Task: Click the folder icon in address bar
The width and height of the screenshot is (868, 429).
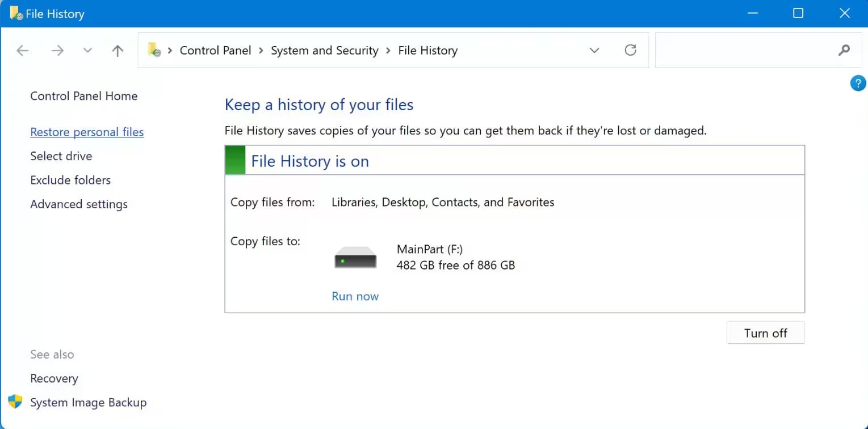Action: 154,50
